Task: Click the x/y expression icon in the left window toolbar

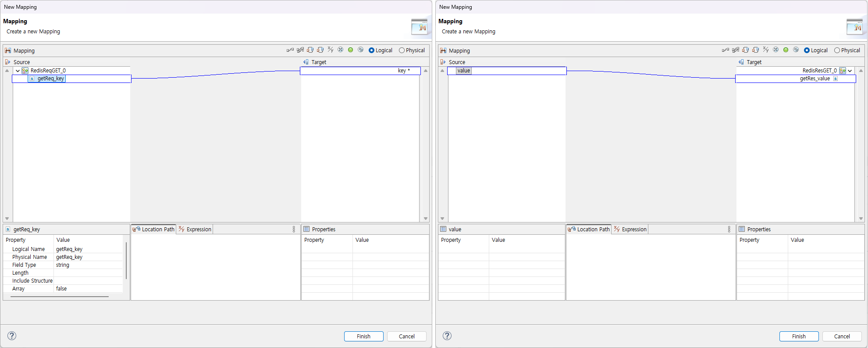Action: coord(331,50)
